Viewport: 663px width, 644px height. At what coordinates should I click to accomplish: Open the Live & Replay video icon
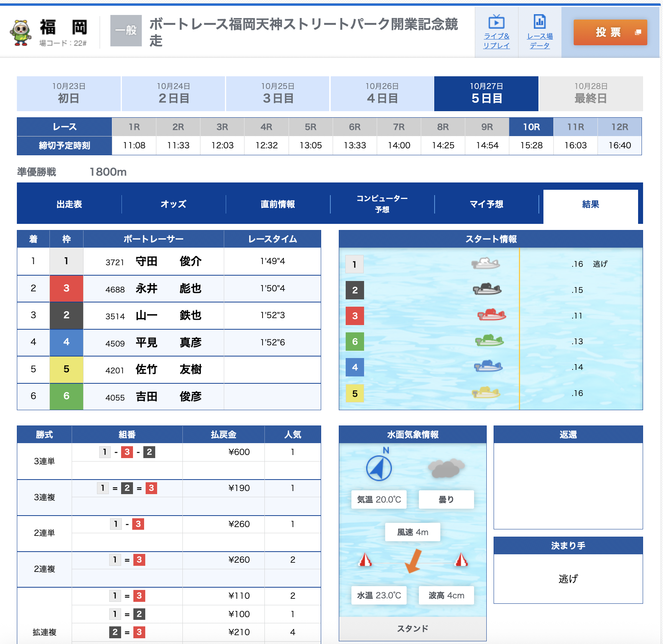click(496, 22)
